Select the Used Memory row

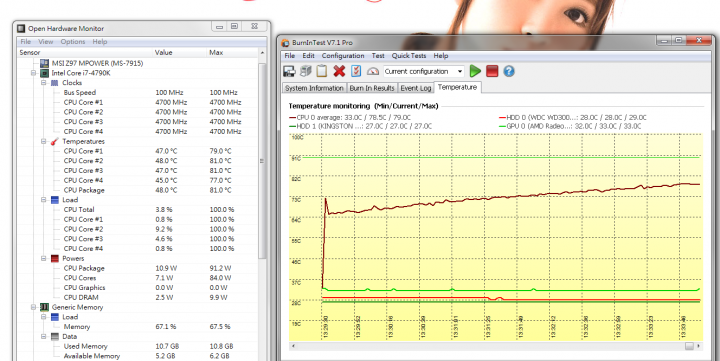point(138,346)
